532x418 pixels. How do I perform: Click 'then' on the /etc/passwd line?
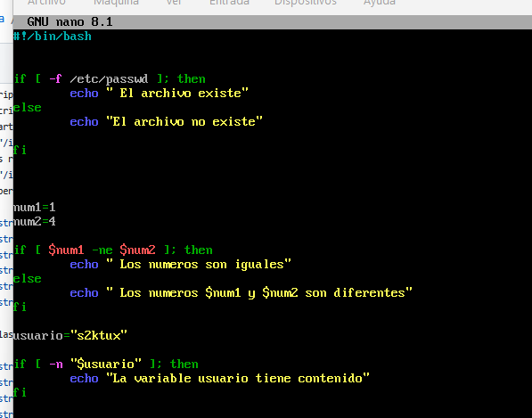point(192,79)
